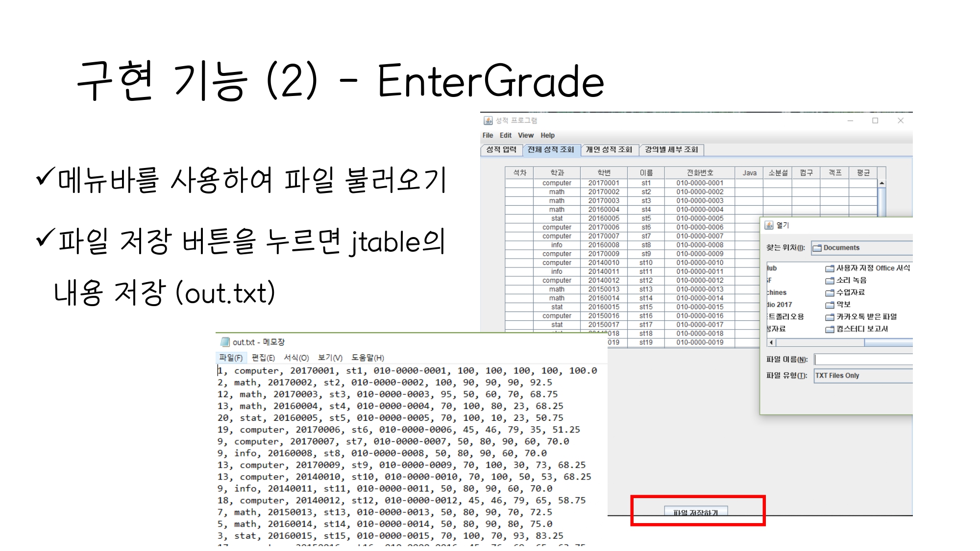
Task: Open the 악보 folder icon
Action: [x=830, y=305]
